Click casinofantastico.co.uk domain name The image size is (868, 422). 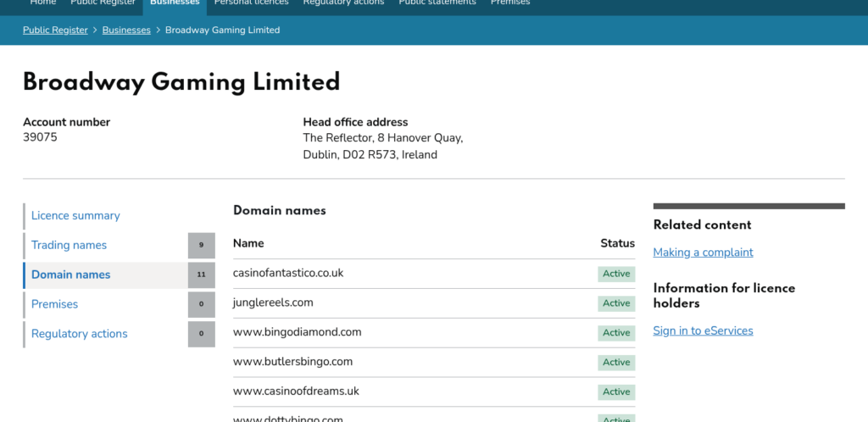point(288,273)
